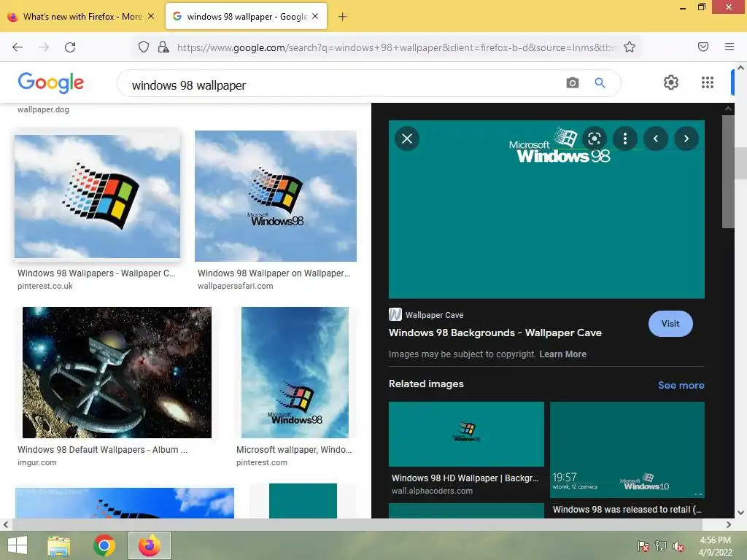Open the Windows Start menu
Viewport: 747px width, 560px height.
tap(18, 545)
